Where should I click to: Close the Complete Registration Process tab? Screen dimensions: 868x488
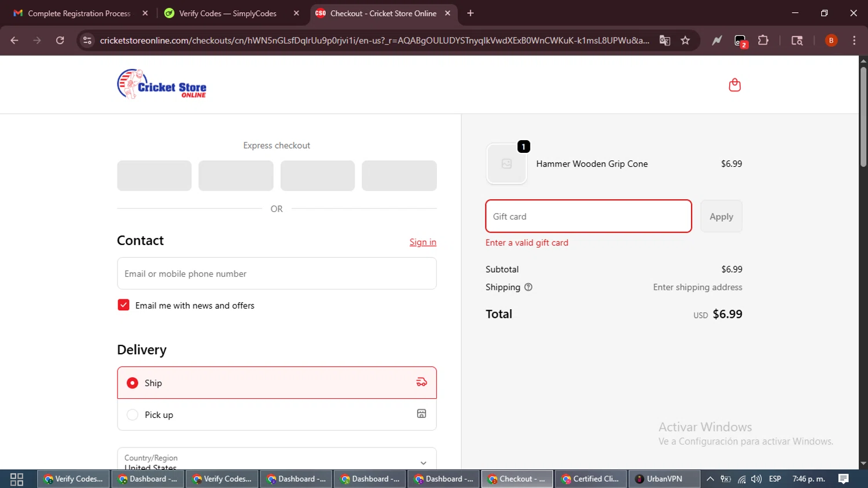145,13
